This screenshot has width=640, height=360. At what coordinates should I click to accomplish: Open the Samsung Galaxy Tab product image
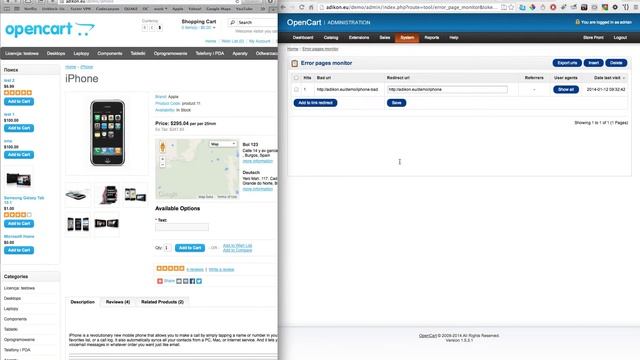(x=18, y=179)
